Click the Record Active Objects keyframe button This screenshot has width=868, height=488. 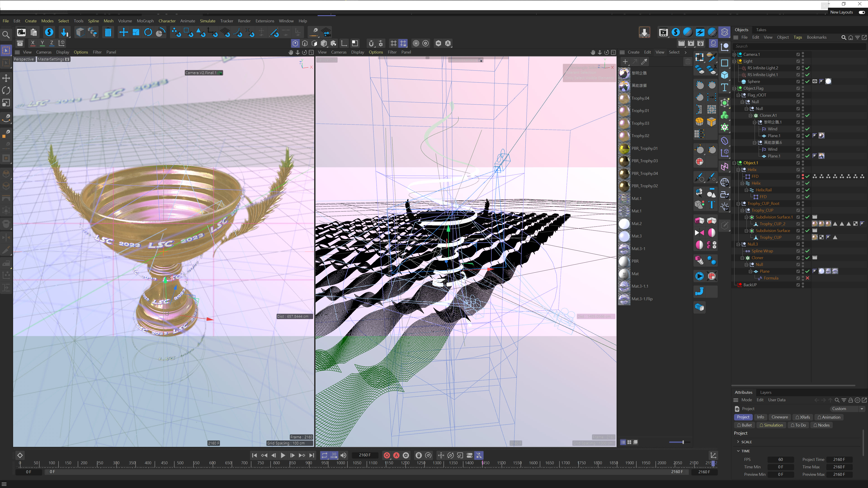coord(387,455)
